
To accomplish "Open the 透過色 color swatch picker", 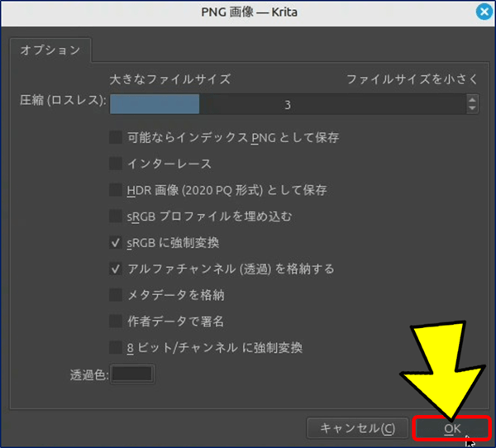I will point(132,374).
